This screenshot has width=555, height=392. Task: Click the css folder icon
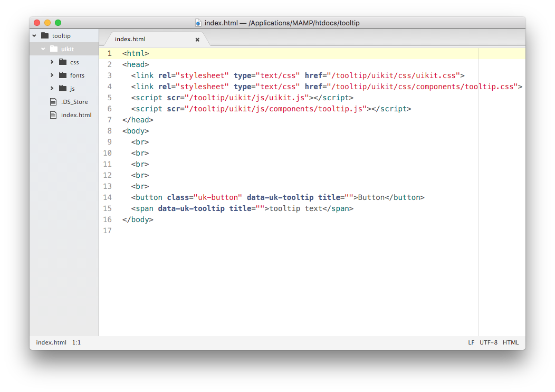[63, 62]
